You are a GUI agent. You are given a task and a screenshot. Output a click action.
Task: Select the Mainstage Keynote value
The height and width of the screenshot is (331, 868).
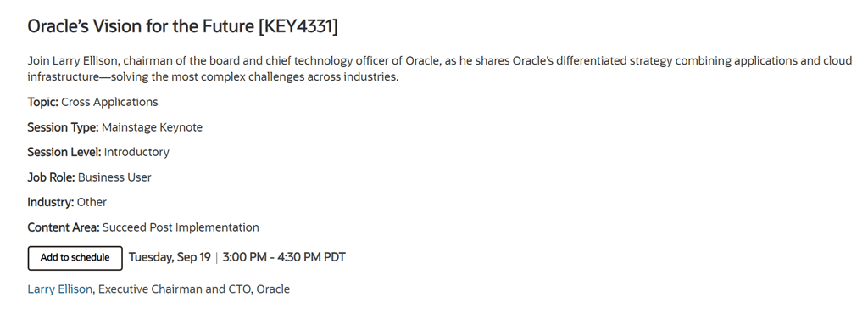click(x=153, y=127)
